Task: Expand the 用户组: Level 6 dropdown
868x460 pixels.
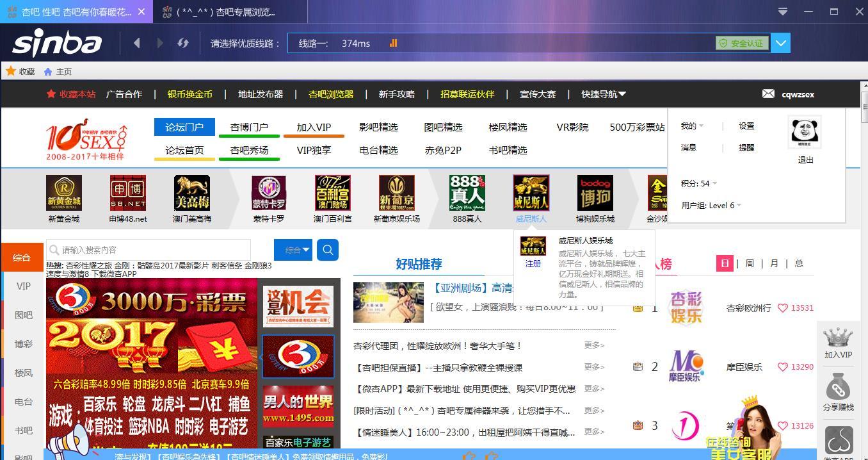Action: click(x=711, y=205)
